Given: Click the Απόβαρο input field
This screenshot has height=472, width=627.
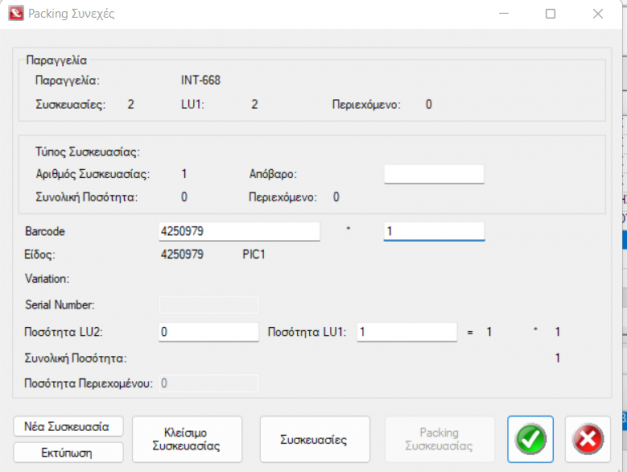Looking at the screenshot, I should click(x=434, y=174).
